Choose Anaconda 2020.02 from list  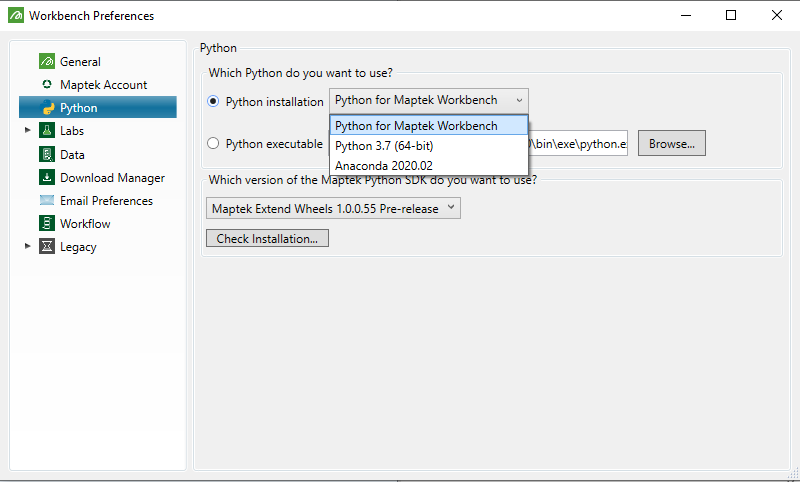pyautogui.click(x=384, y=165)
